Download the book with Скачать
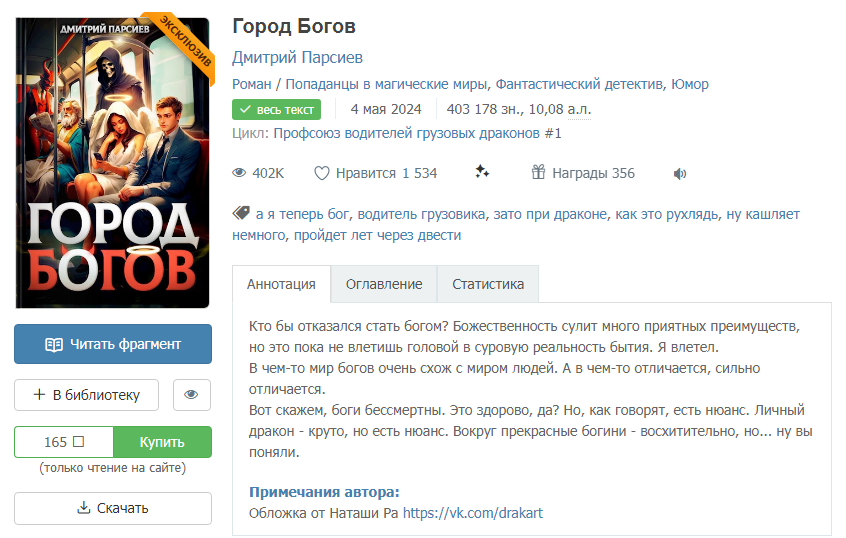 113,508
